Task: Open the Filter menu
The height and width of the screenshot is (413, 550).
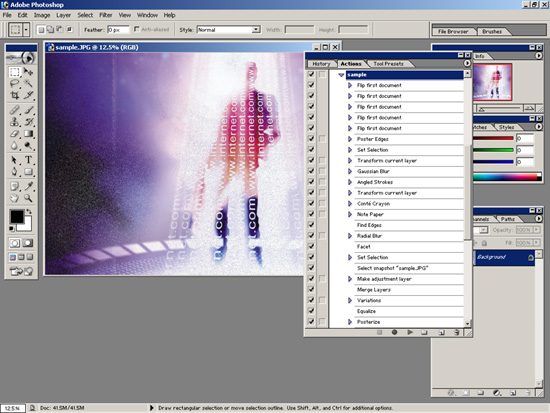Action: tap(106, 15)
